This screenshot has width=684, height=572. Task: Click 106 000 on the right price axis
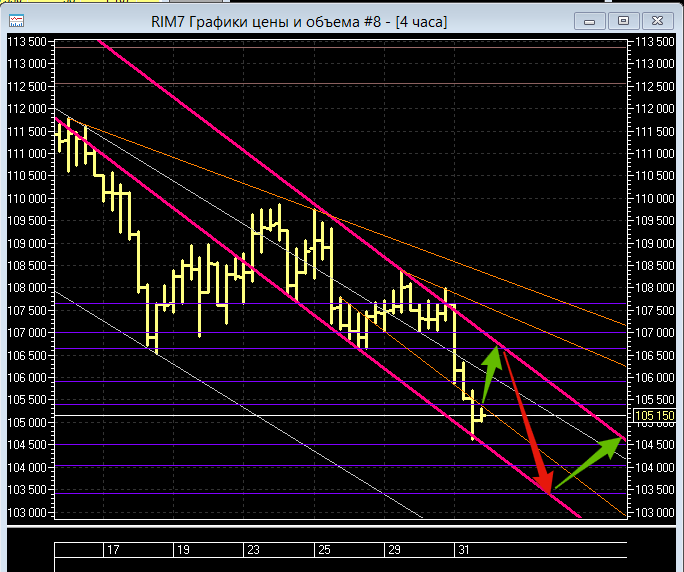[655, 377]
